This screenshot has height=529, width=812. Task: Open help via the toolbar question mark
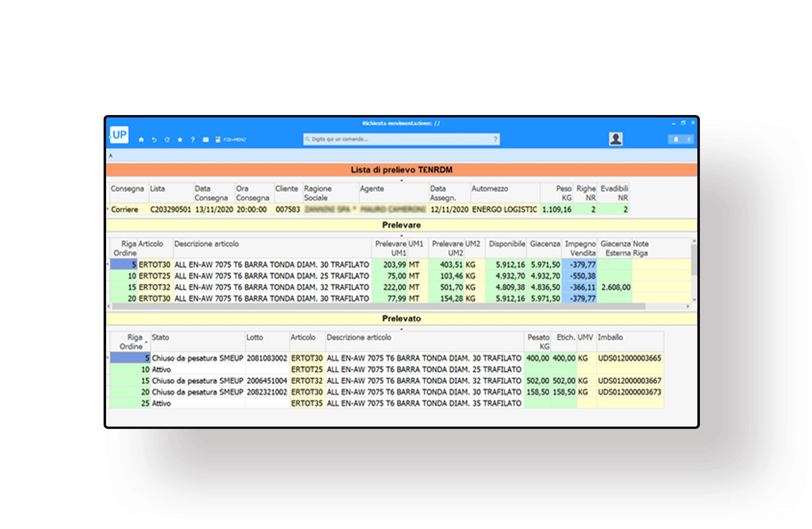tap(193, 140)
